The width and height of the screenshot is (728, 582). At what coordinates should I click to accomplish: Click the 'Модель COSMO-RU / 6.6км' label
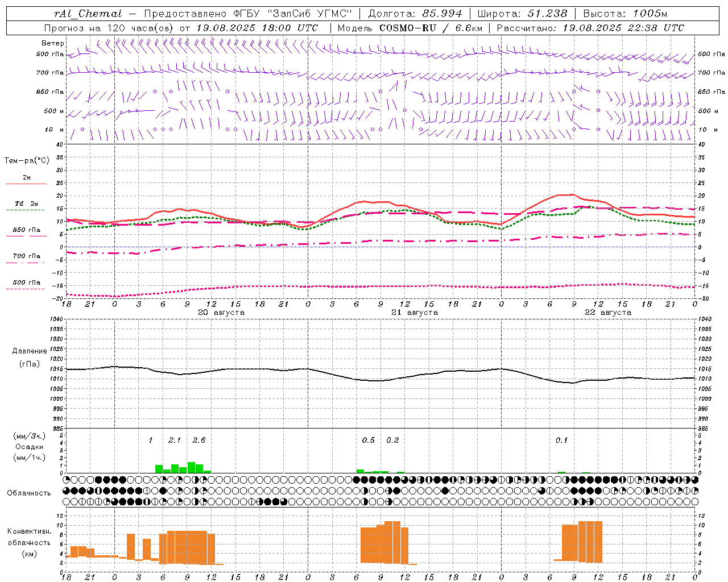(x=409, y=28)
